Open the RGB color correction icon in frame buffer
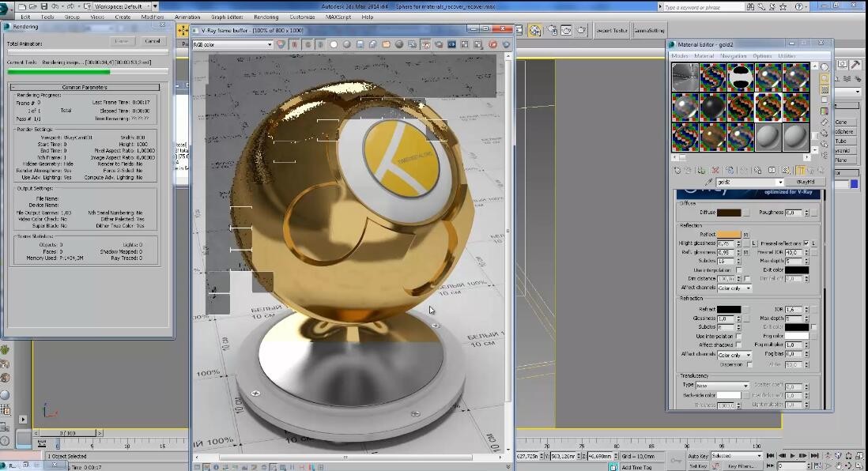The width and height of the screenshot is (868, 471). click(x=281, y=44)
